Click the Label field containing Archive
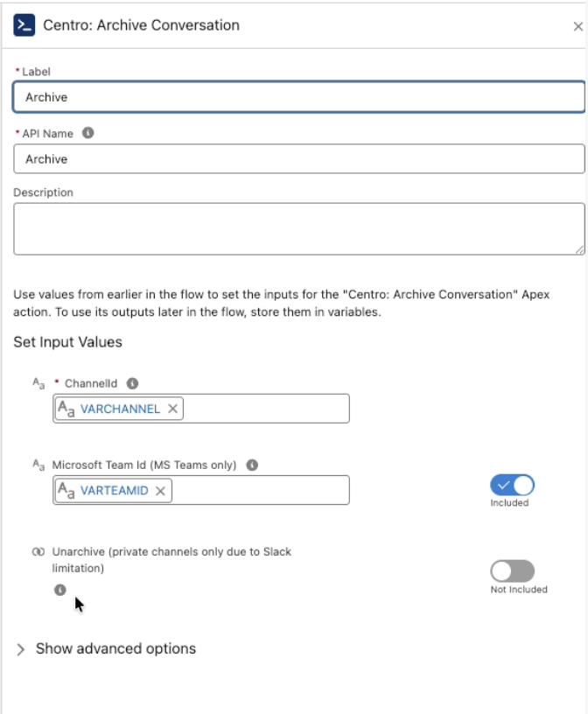This screenshot has width=588, height=714. click(298, 97)
